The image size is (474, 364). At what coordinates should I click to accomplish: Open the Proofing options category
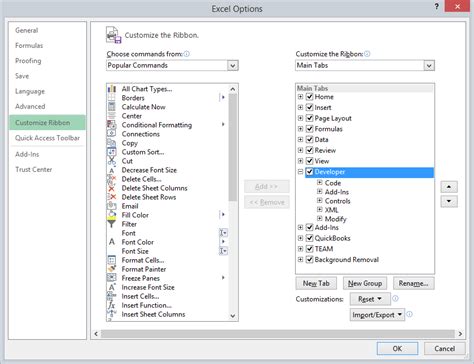tap(28, 61)
